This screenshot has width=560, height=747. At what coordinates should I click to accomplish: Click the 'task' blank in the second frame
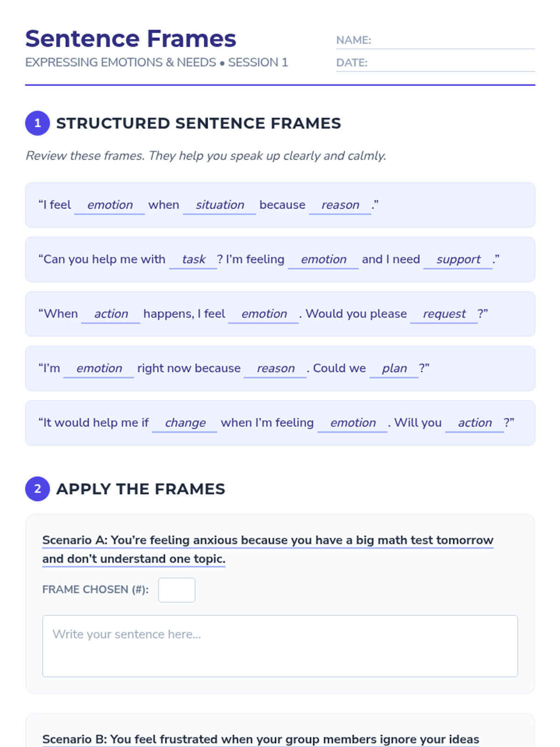(193, 260)
